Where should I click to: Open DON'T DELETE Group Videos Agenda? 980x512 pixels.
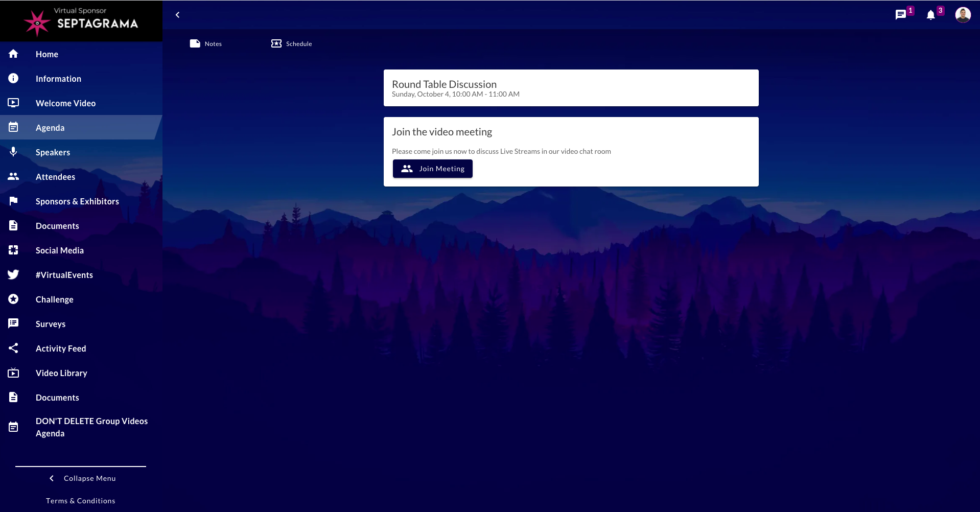91,427
